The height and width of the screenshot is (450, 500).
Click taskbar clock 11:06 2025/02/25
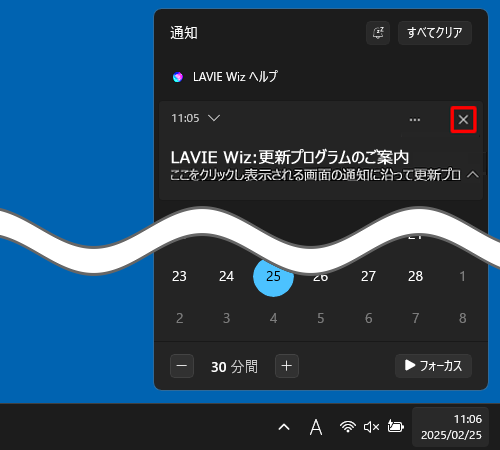451,427
